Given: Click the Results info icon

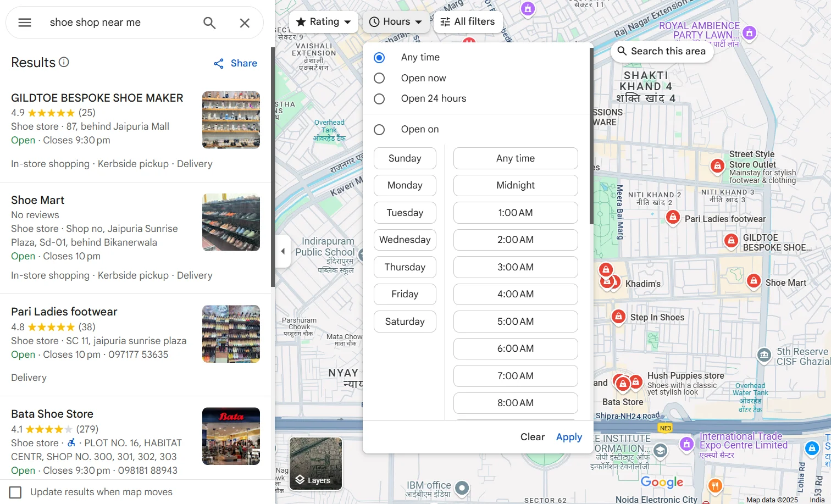Looking at the screenshot, I should (x=64, y=62).
